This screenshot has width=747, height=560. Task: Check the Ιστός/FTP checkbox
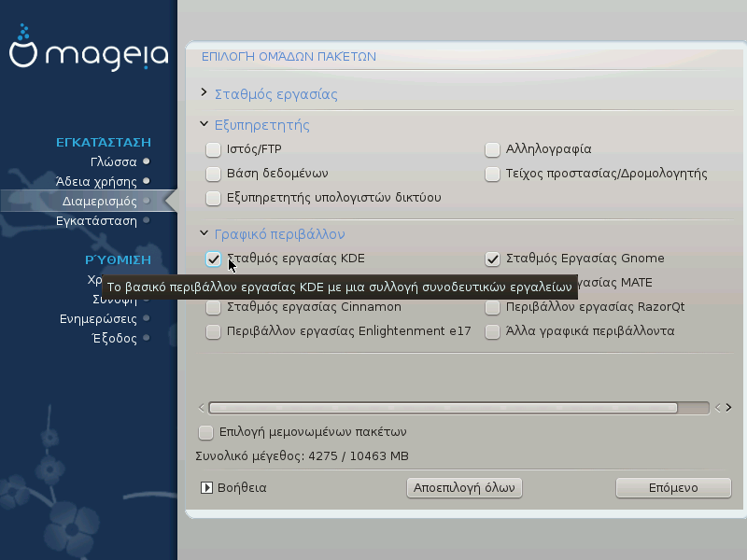pos(213,149)
